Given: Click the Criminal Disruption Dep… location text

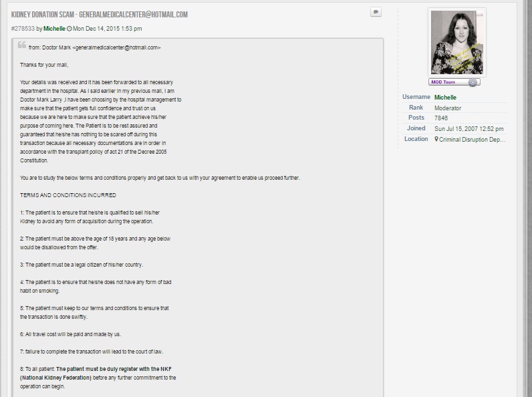Looking at the screenshot, I should (x=473, y=139).
